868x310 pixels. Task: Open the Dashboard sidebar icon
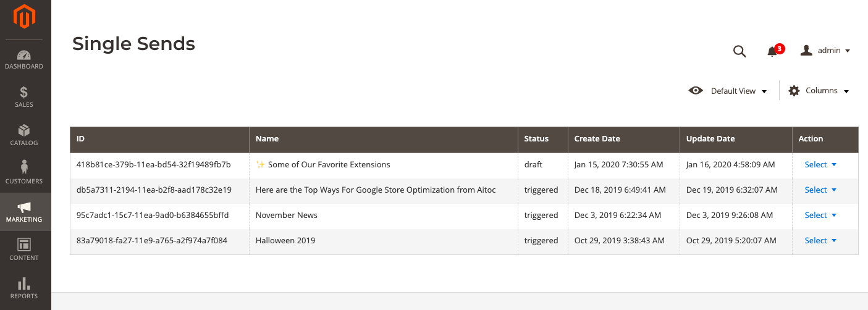pos(24,55)
